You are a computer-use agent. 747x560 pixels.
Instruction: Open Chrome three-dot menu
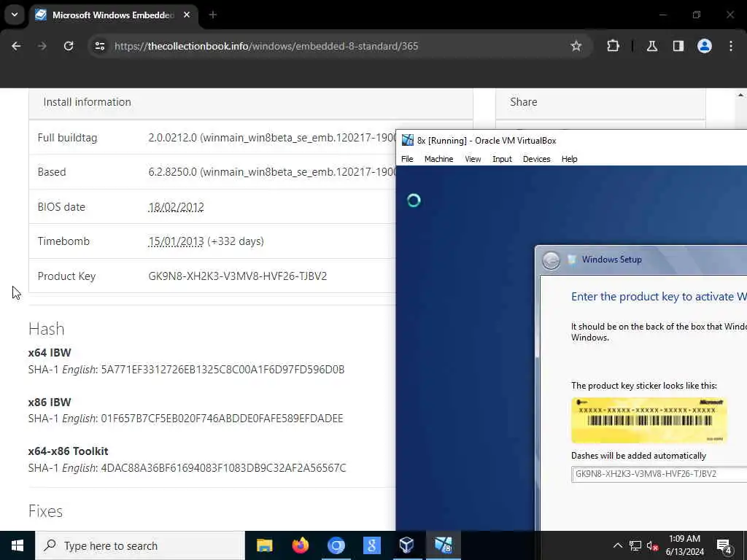pos(731,46)
